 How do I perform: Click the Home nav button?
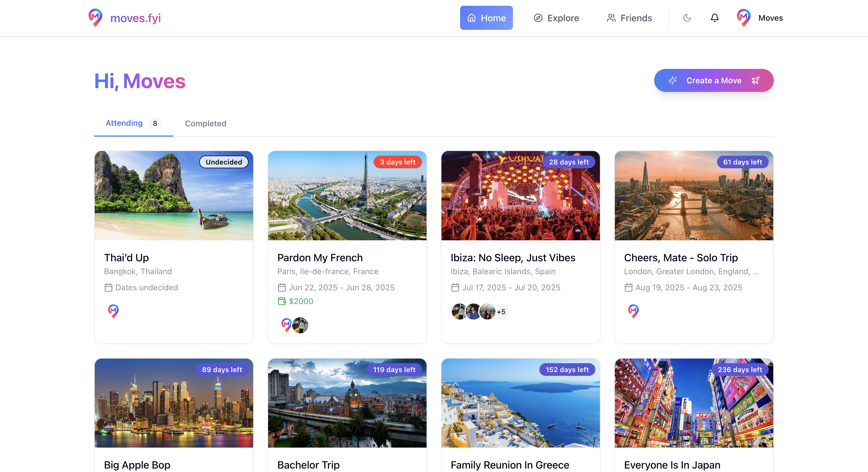point(486,18)
